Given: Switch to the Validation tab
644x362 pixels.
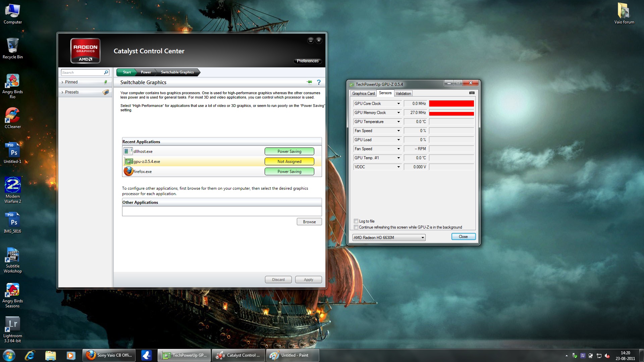Looking at the screenshot, I should [403, 94].
